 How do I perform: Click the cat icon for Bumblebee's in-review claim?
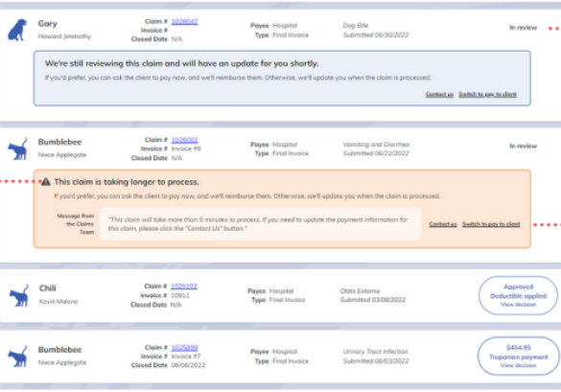pyautogui.click(x=18, y=149)
